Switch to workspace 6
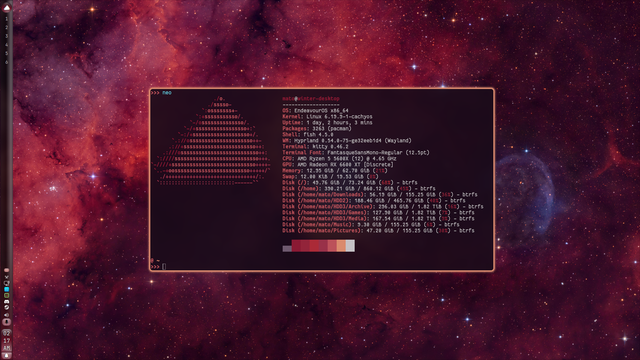Screen dimensions: 640x360 (7, 62)
